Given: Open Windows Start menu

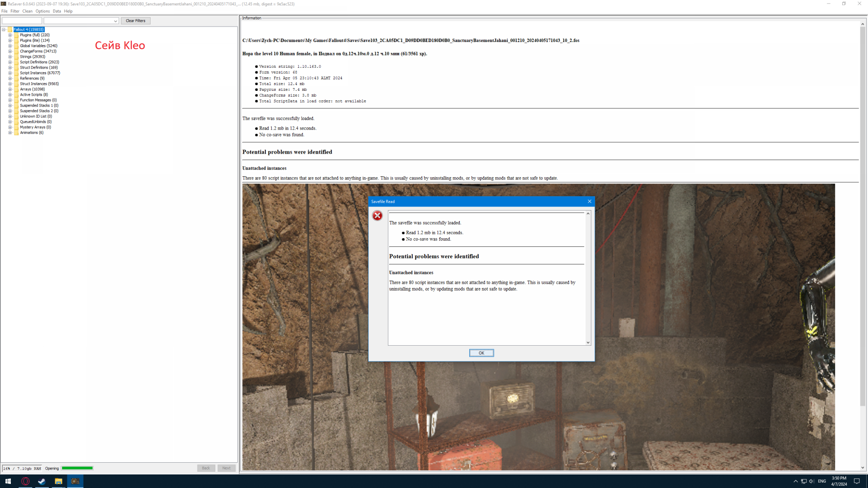Looking at the screenshot, I should coord(8,481).
